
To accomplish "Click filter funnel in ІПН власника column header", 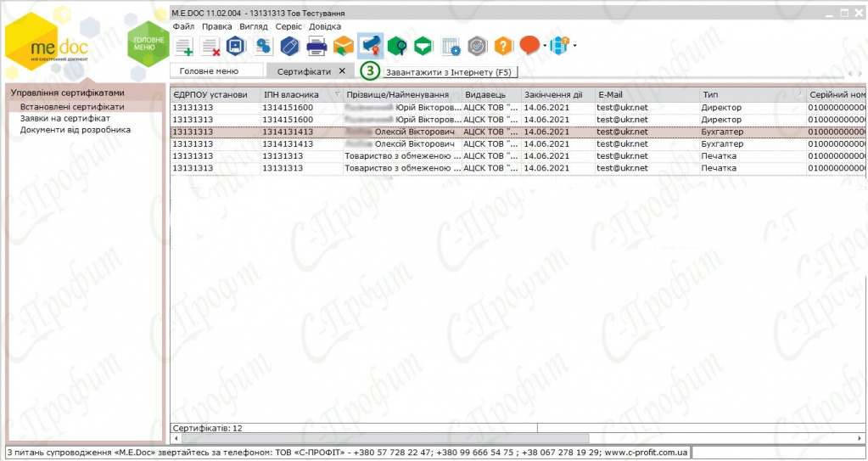I will click(337, 95).
